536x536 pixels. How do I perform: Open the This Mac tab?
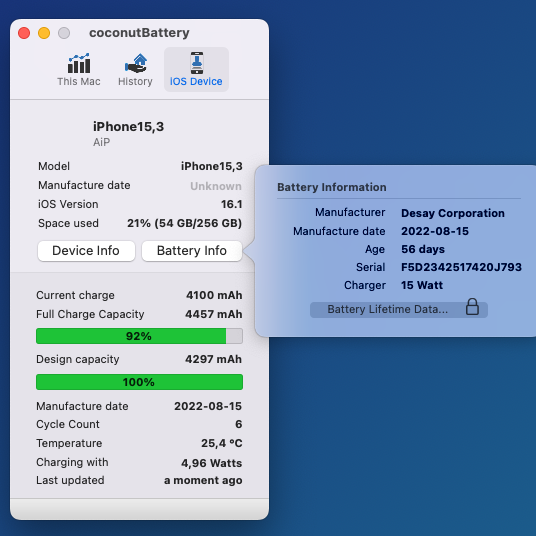coord(79,69)
